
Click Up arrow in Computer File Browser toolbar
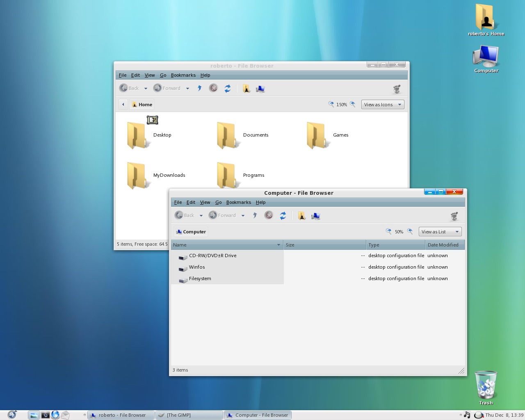pos(255,215)
